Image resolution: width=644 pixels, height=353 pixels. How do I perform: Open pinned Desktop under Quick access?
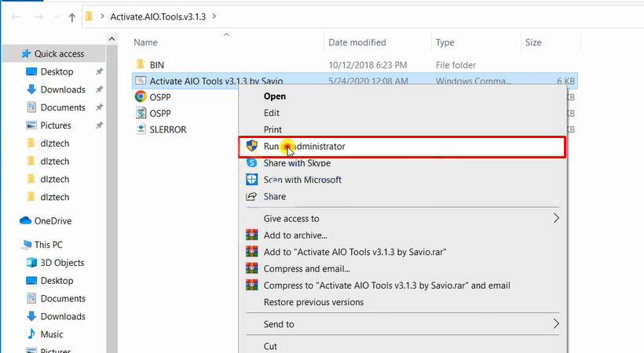[x=57, y=72]
